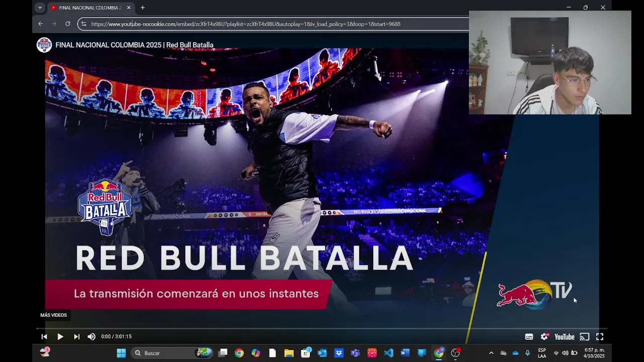The height and width of the screenshot is (362, 644).
Task: Mute the video player volume
Action: [x=91, y=337]
